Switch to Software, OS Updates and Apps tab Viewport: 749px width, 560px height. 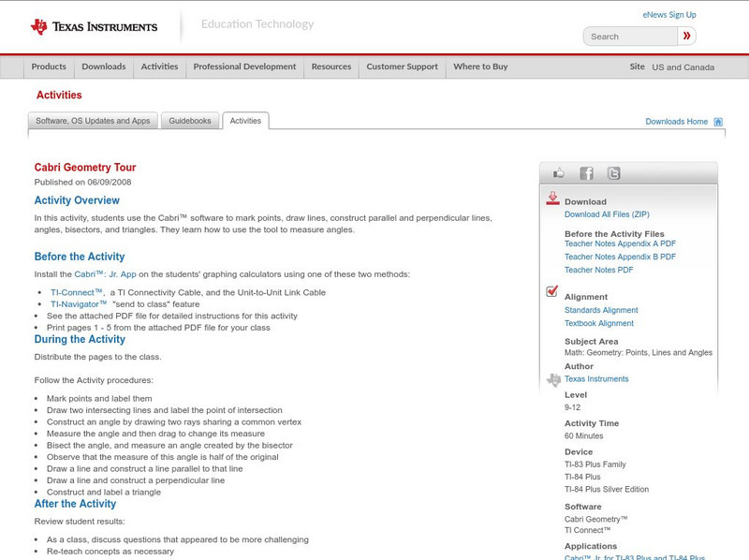coord(93,121)
